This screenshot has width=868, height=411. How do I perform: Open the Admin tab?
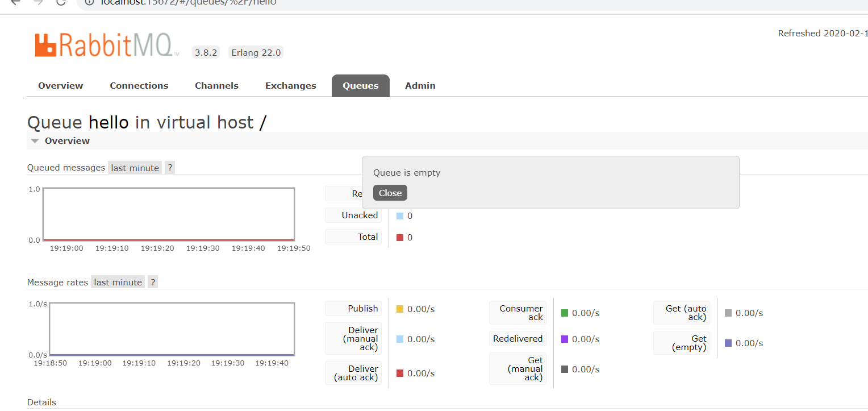click(420, 86)
